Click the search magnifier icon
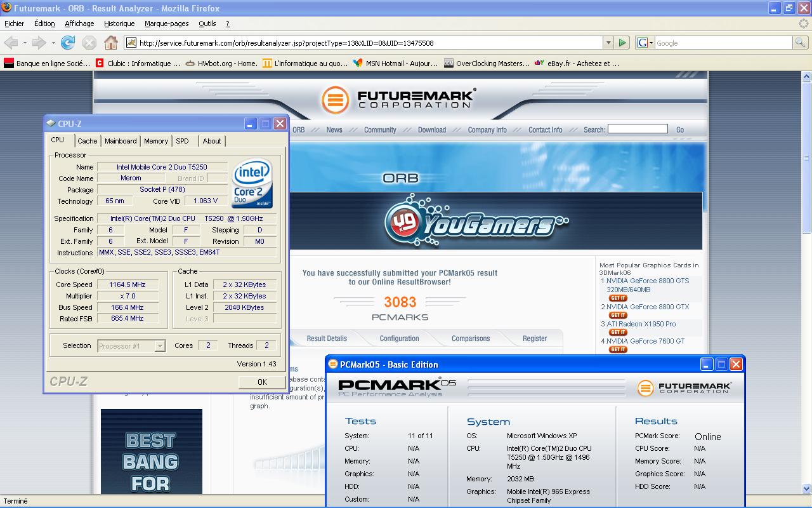812x508 pixels. [801, 43]
